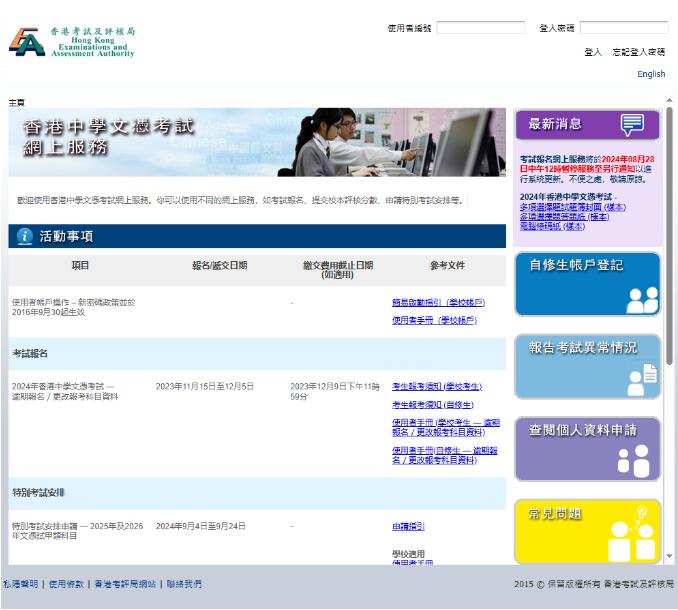Click the 活動事項 heading text

(x=66, y=236)
